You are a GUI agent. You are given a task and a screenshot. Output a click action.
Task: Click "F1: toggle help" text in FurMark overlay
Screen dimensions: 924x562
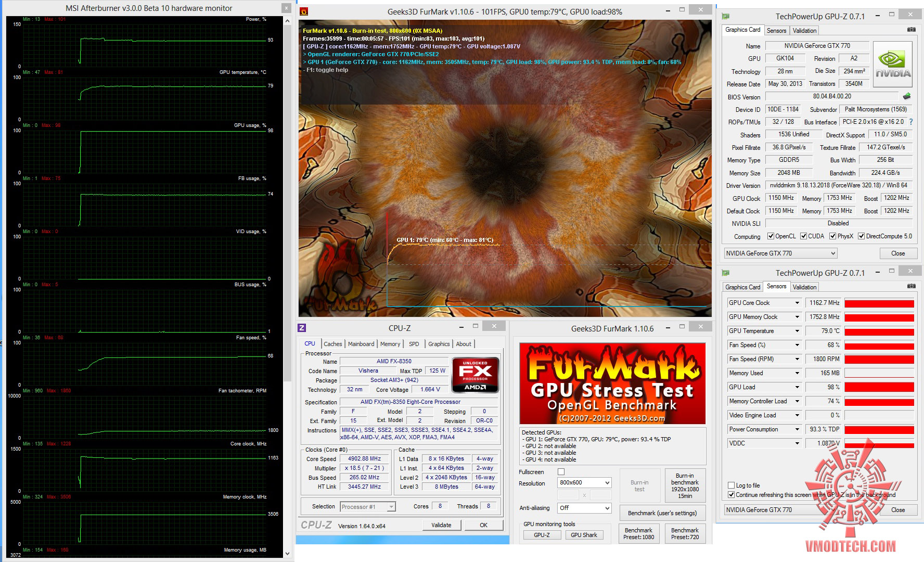(327, 70)
